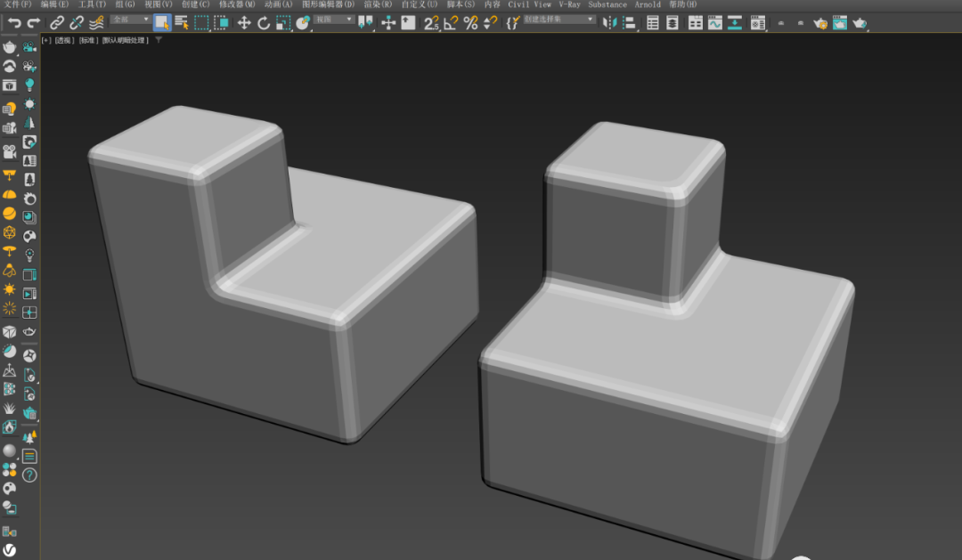Choose the Bind to Space Warp tool
The height and width of the screenshot is (560, 962).
point(96,22)
